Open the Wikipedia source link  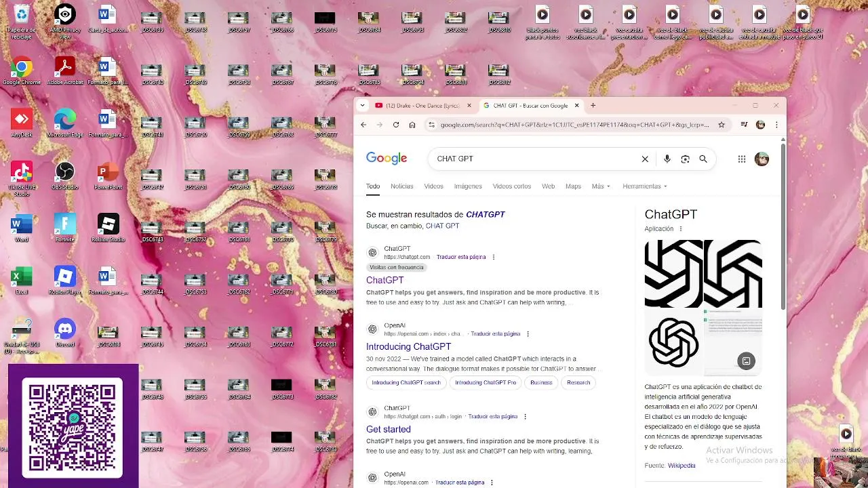click(682, 466)
